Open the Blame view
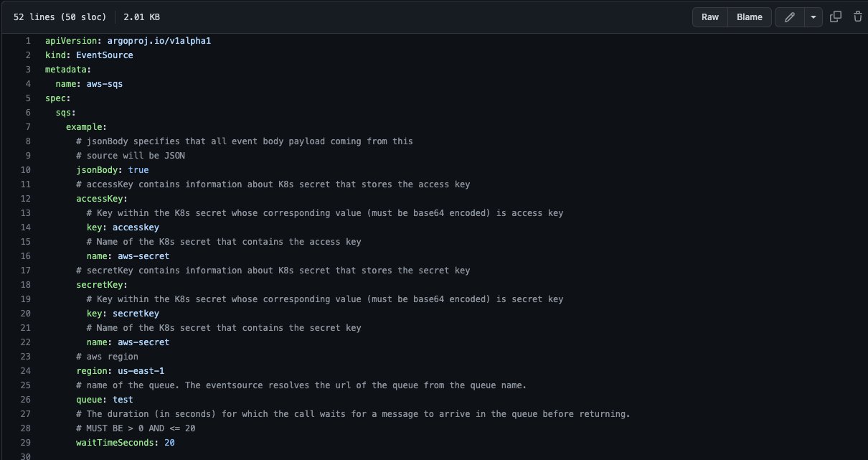This screenshot has width=868, height=460. coord(750,17)
